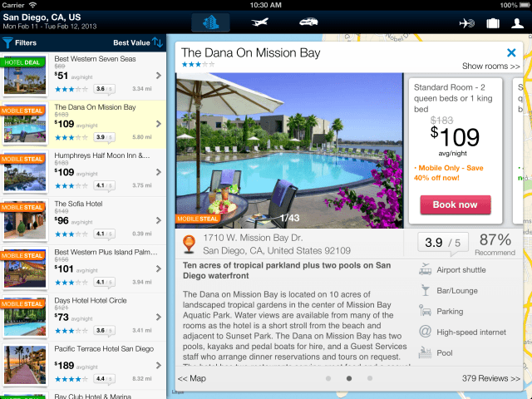Select the Bar/Lounge cocktail icon
The width and height of the screenshot is (532, 399).
pyautogui.click(x=425, y=290)
